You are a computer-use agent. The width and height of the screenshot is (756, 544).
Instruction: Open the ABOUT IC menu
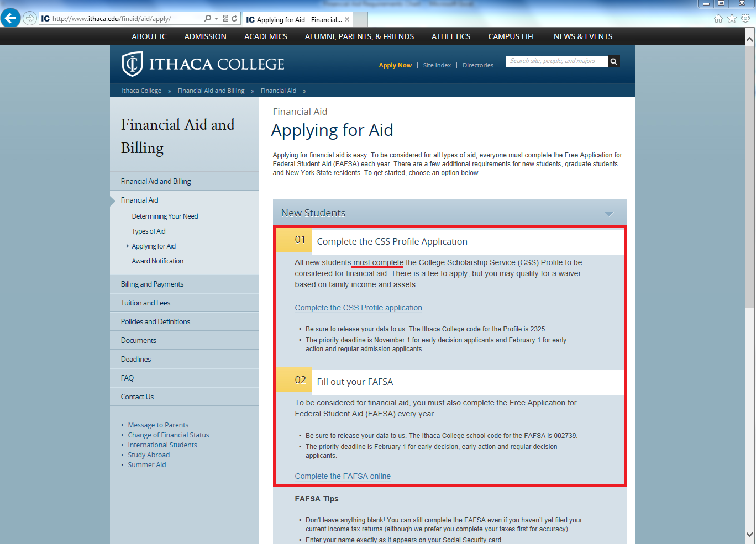click(149, 36)
